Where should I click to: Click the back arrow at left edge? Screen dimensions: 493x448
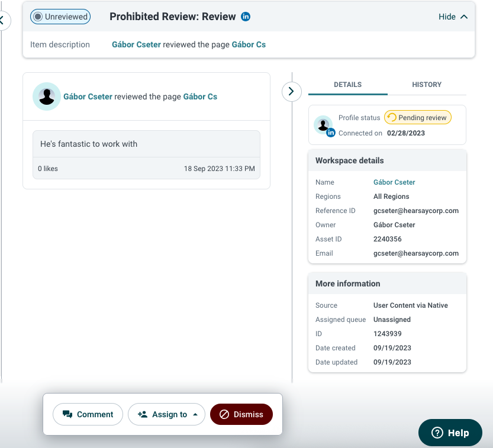[x=4, y=21]
